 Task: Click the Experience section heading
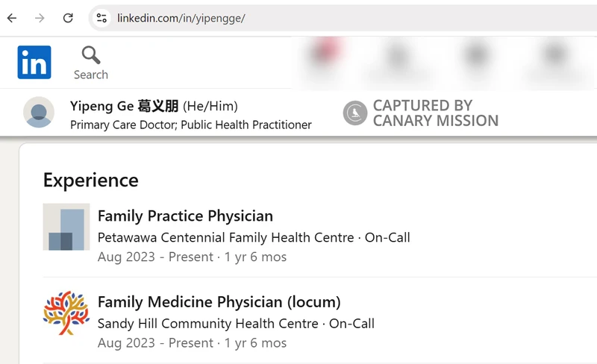click(x=91, y=180)
